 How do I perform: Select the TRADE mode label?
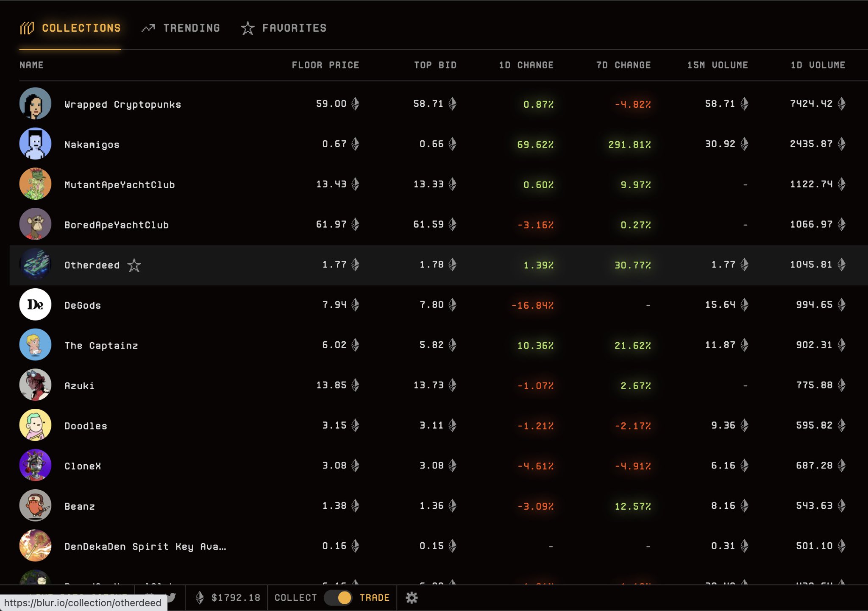click(x=374, y=598)
